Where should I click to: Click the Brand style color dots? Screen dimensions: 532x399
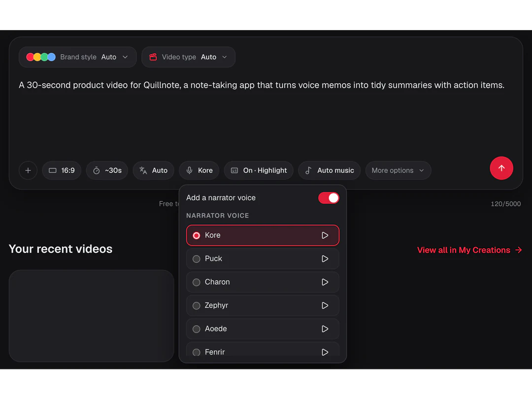click(x=41, y=57)
